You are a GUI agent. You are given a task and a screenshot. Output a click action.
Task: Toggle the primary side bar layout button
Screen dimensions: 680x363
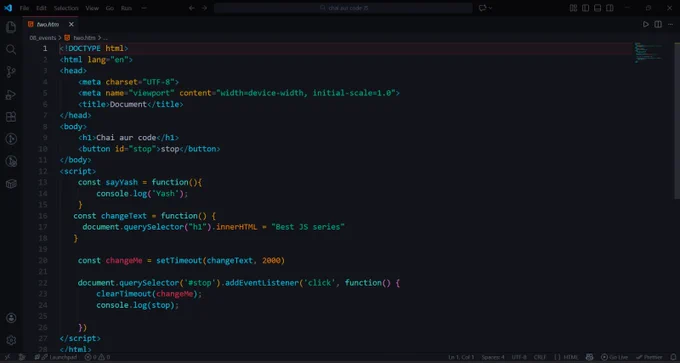point(585,8)
